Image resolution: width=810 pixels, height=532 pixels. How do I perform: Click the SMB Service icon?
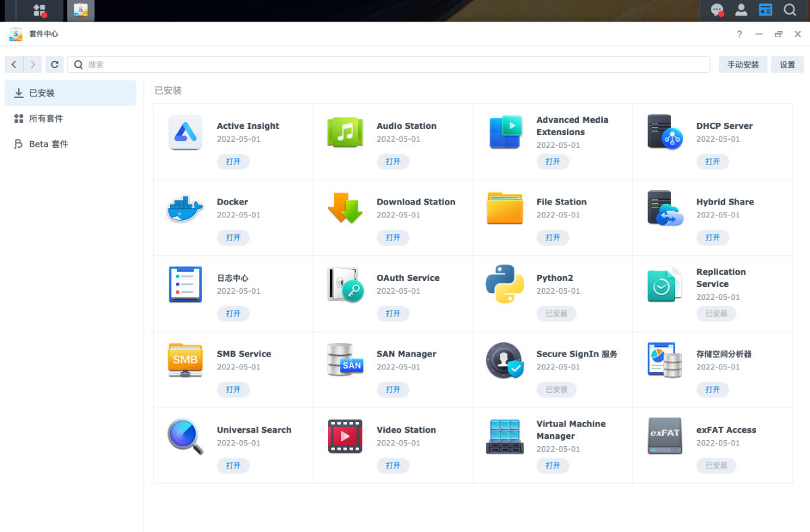185,360
